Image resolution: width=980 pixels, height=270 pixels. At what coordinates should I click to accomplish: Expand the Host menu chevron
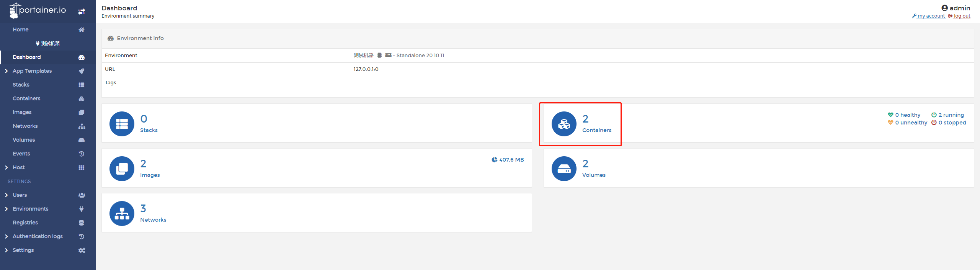click(x=6, y=167)
